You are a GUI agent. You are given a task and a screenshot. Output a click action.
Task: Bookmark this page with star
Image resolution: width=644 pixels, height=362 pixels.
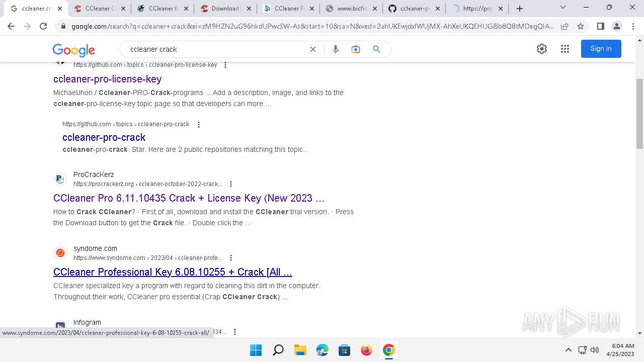[x=581, y=26]
